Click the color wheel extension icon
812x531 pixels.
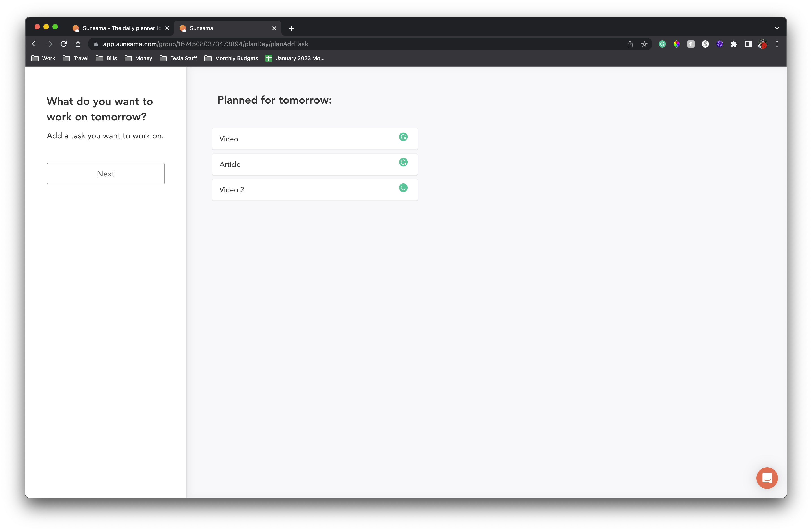[676, 44]
